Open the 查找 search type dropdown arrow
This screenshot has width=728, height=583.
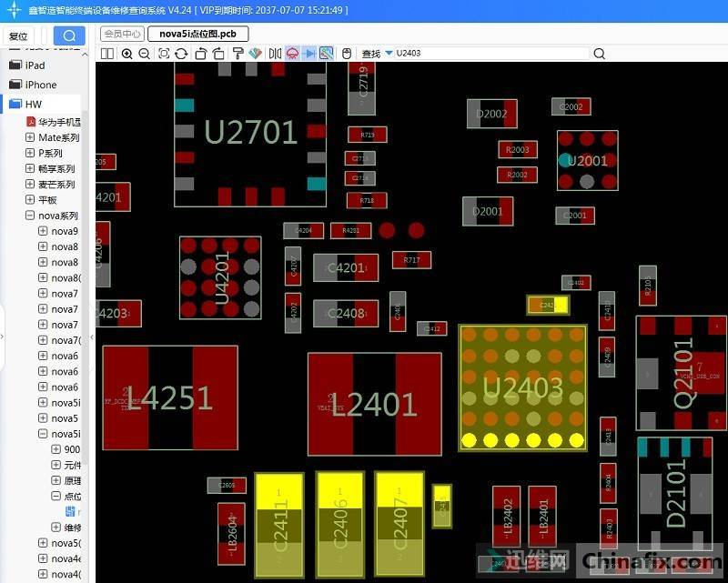[x=389, y=54]
